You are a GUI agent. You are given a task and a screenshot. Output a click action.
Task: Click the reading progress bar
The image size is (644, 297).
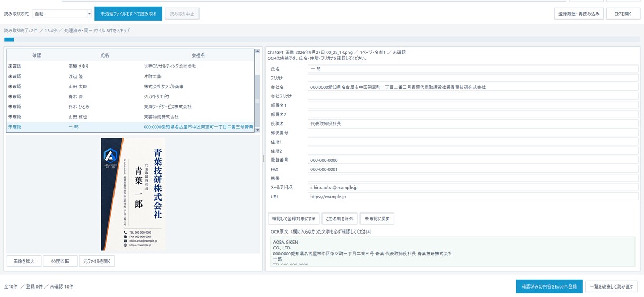pyautogui.click(x=322, y=39)
